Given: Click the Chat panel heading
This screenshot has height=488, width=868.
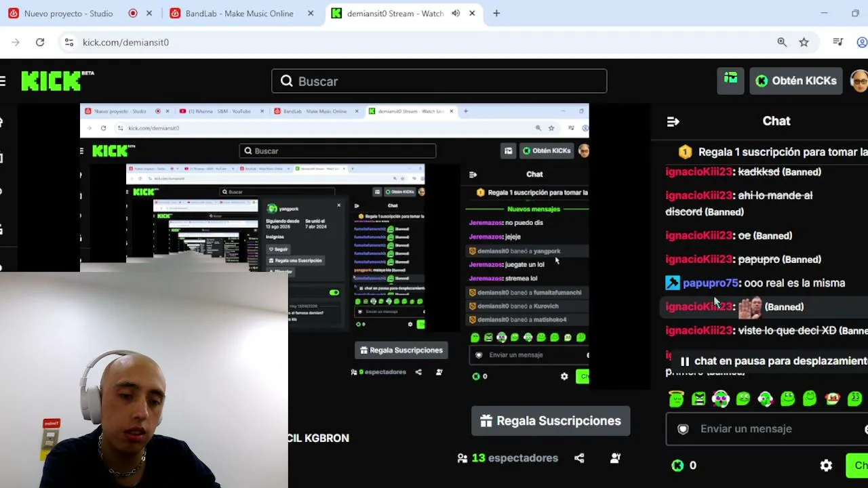Looking at the screenshot, I should (776, 121).
